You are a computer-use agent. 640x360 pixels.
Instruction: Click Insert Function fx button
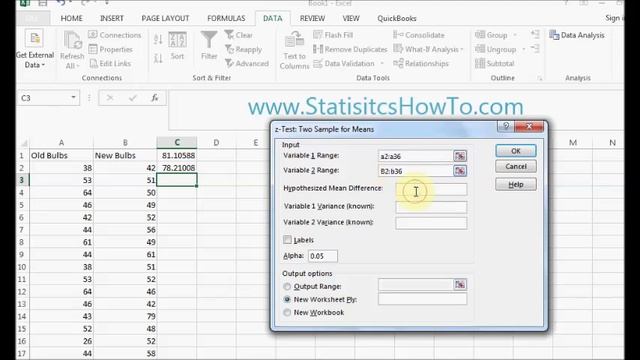[x=155, y=98]
